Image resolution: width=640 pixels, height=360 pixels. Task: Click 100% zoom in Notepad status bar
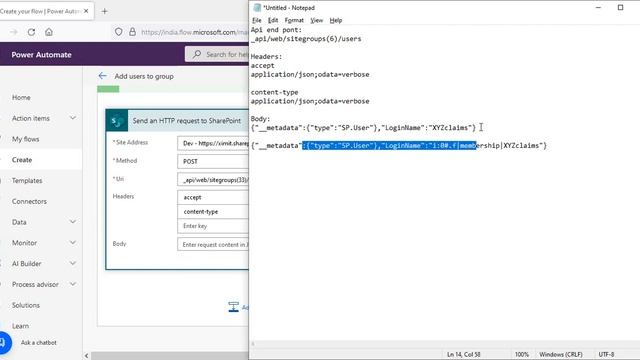[x=522, y=355]
